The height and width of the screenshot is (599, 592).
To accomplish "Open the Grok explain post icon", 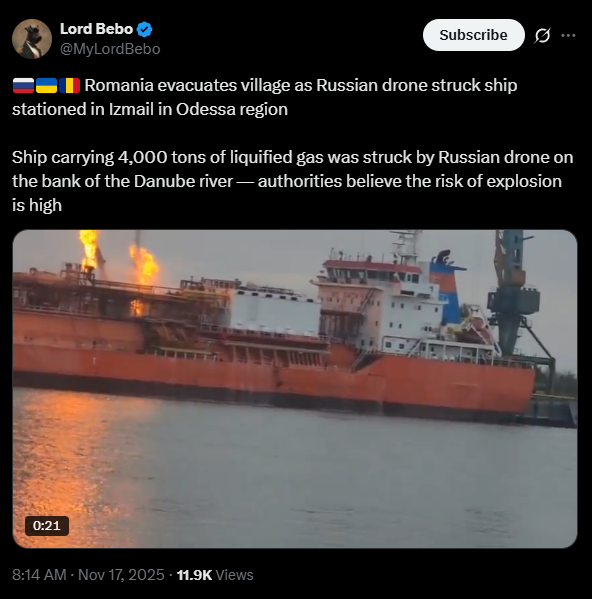I will (542, 36).
